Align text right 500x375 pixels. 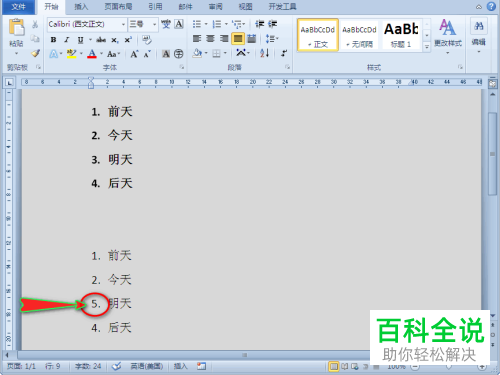click(224, 39)
